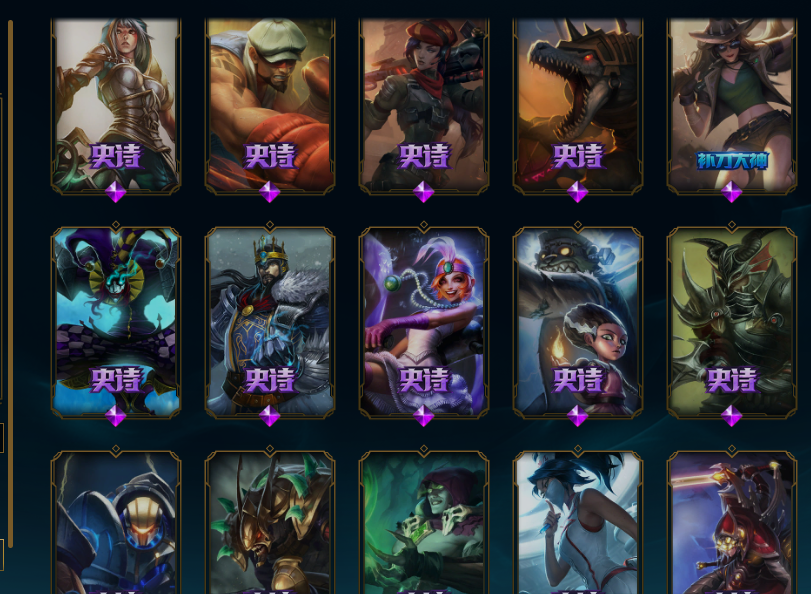This screenshot has width=811, height=594.
Task: Select the roaring crocodile skin card
Action: tap(578, 105)
